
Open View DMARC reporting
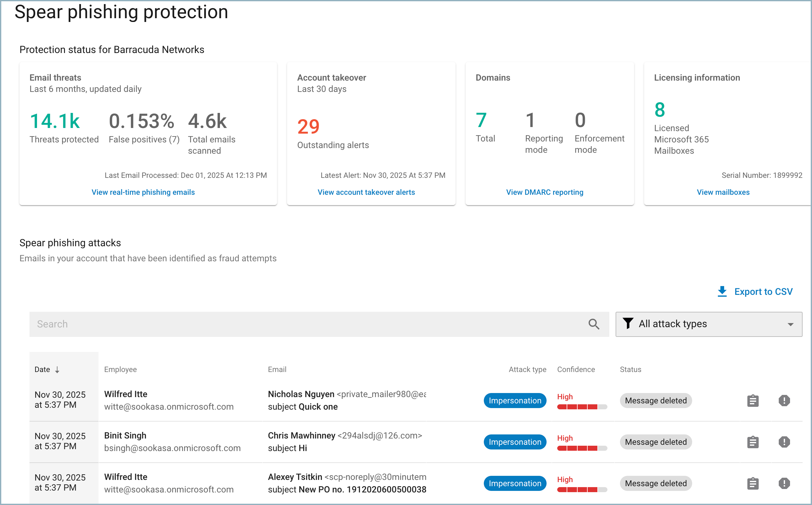point(544,192)
